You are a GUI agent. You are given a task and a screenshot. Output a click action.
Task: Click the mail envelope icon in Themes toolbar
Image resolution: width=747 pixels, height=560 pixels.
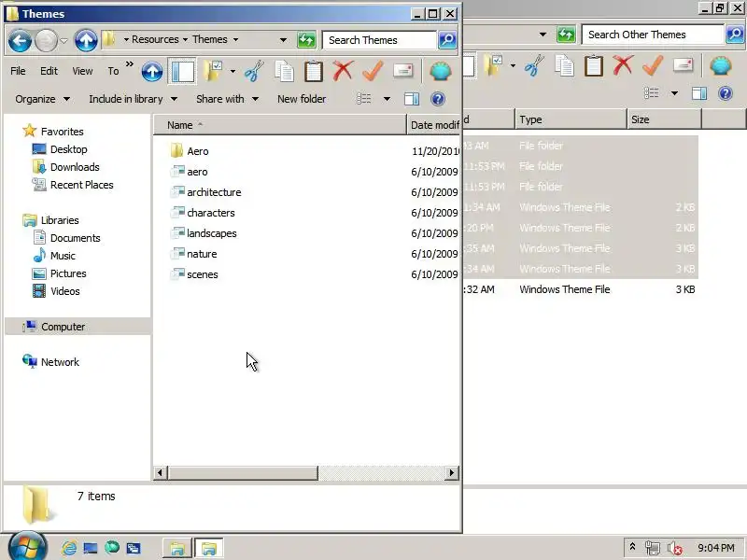coord(403,72)
